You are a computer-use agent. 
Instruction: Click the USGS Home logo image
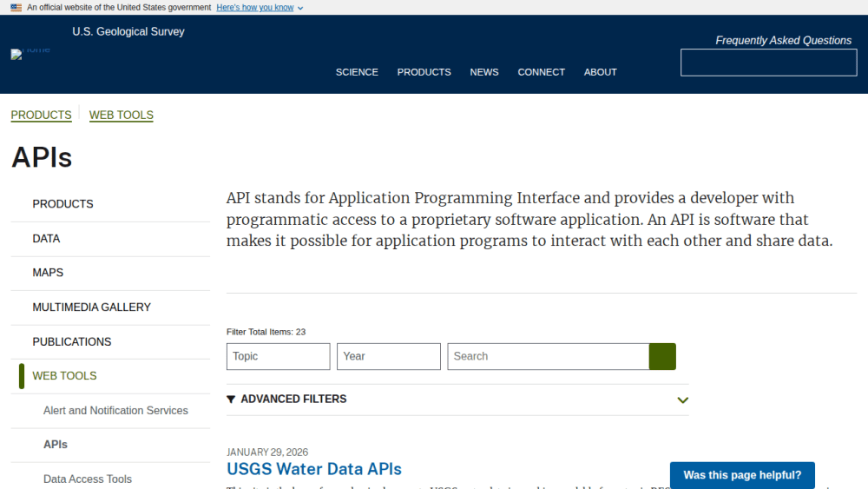[30, 53]
